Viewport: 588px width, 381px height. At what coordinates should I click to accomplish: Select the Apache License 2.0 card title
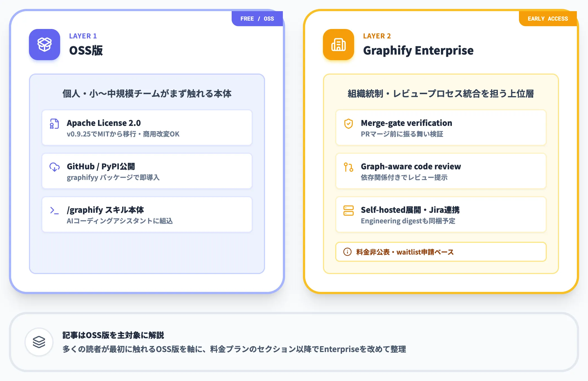point(104,123)
